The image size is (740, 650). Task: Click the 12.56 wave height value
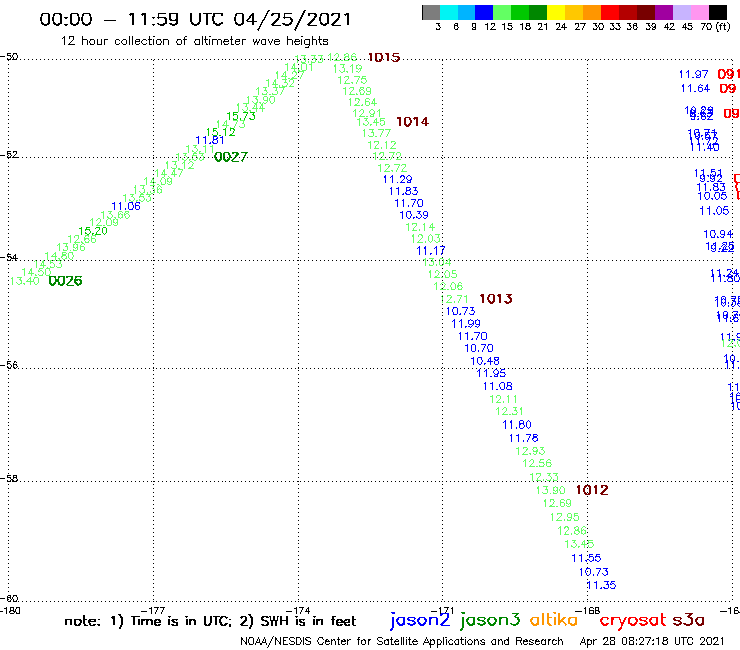pos(537,464)
